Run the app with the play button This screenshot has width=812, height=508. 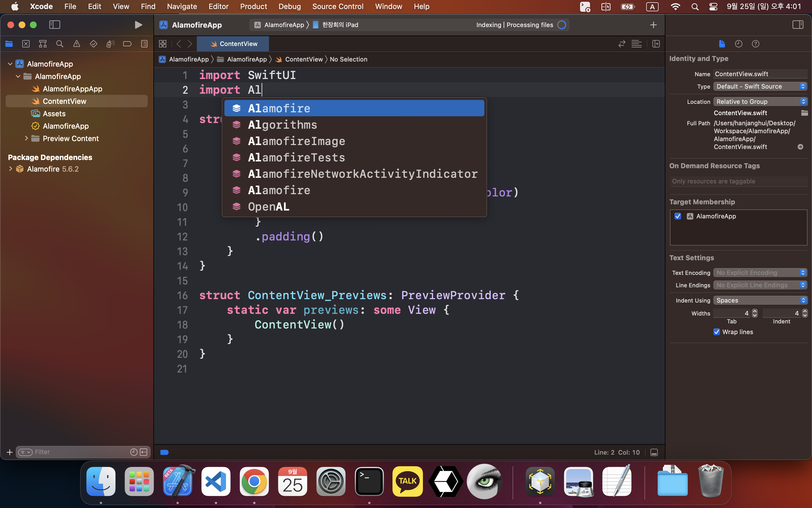(138, 25)
